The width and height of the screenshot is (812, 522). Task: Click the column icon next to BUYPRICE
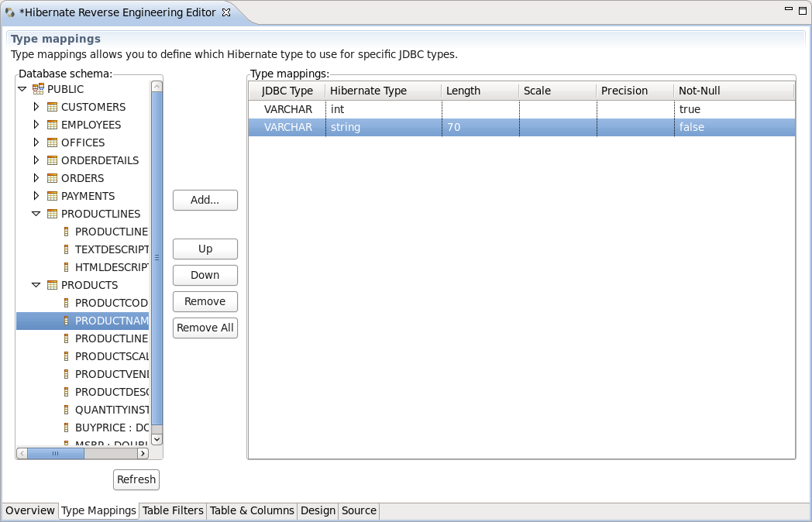coord(66,428)
